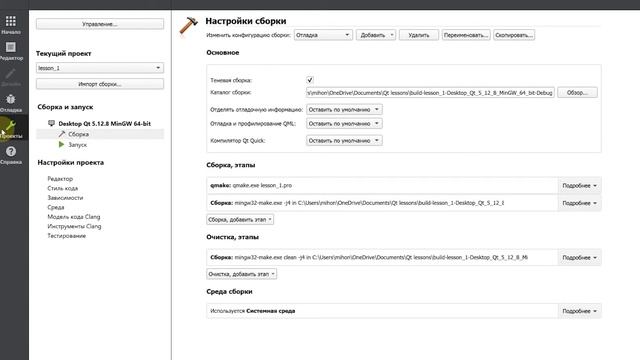Click the Управление... button

[x=100, y=24]
